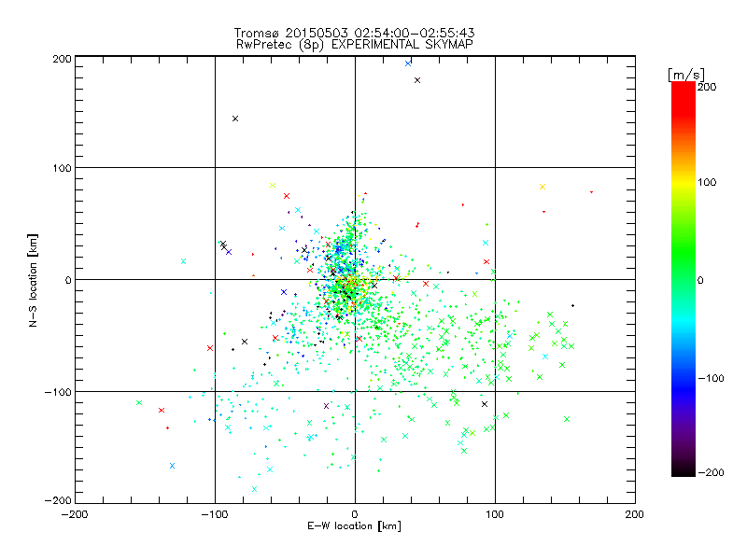This screenshot has width=747, height=560.
Task: Click the y-axis tick label '0'
Action: [x=68, y=280]
